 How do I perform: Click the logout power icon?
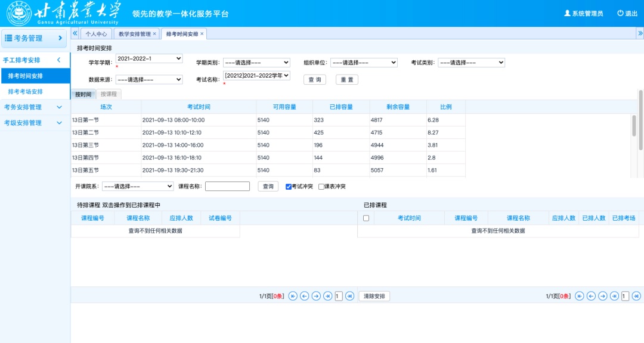(620, 13)
